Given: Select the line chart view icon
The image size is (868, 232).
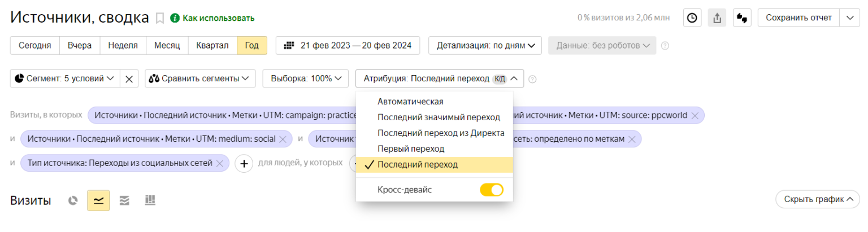Looking at the screenshot, I should [98, 200].
